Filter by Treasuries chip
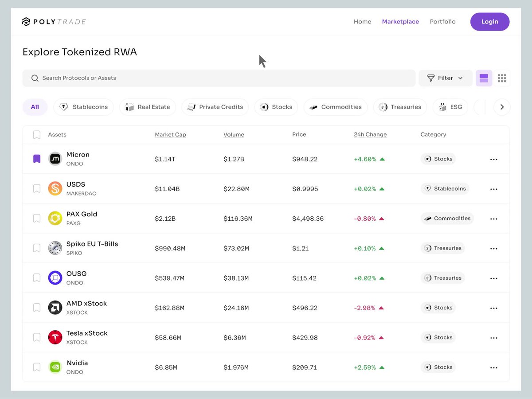Screen dimensions: 532x399 pos(400,107)
